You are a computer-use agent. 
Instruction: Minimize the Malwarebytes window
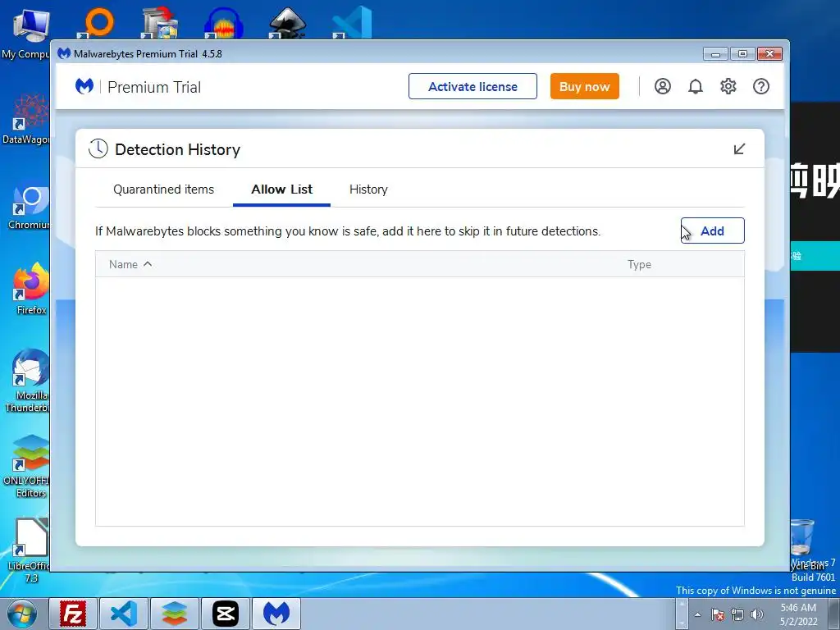click(715, 53)
